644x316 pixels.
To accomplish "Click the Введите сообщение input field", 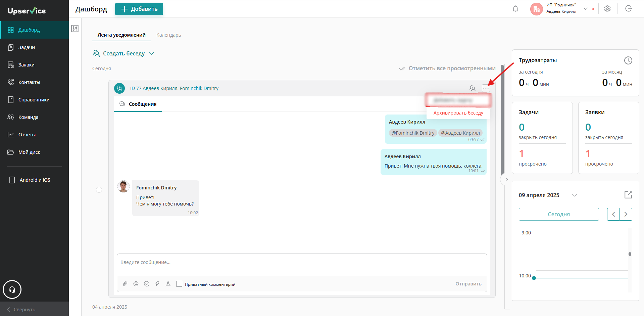I will [302, 265].
